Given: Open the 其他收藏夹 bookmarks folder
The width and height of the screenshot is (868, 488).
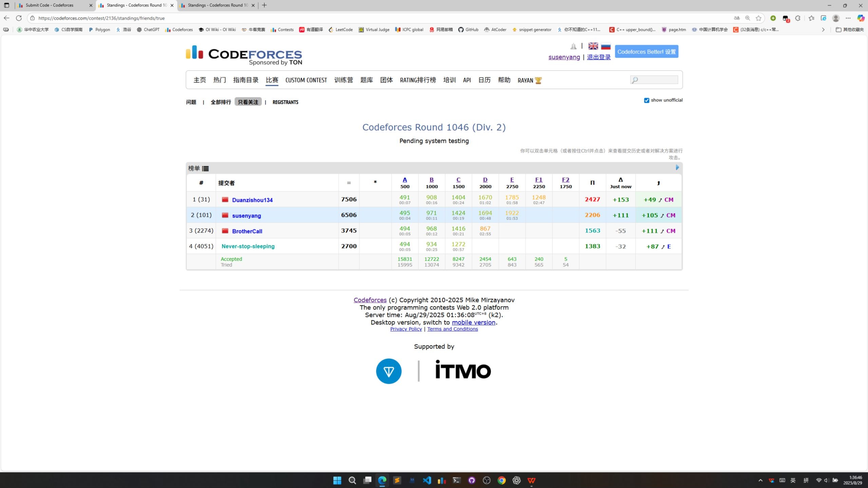Looking at the screenshot, I should pyautogui.click(x=849, y=30).
